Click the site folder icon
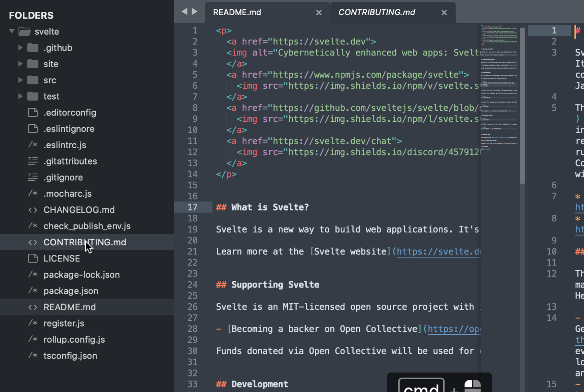Viewport: 584px width, 392px height. click(x=33, y=64)
